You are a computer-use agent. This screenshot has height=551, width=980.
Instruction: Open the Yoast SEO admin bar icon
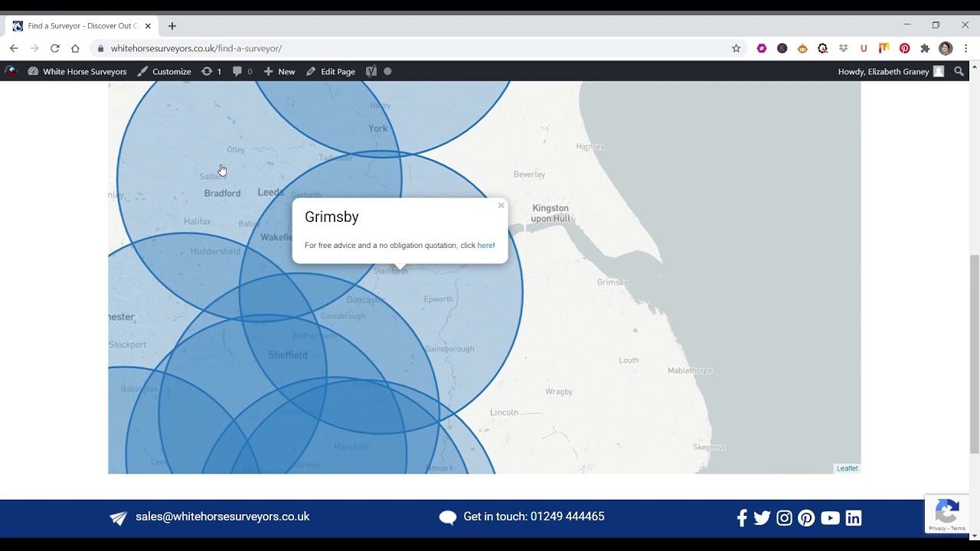[x=371, y=71]
